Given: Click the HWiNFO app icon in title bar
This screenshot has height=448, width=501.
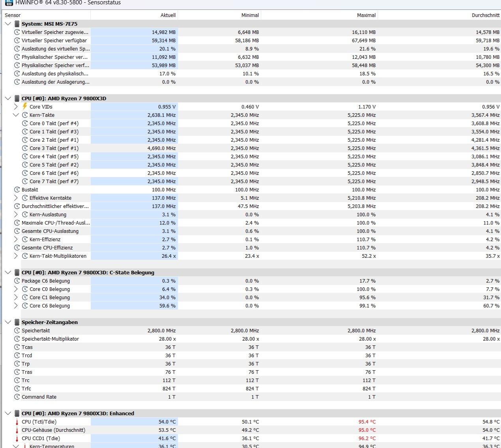Looking at the screenshot, I should [8, 3].
